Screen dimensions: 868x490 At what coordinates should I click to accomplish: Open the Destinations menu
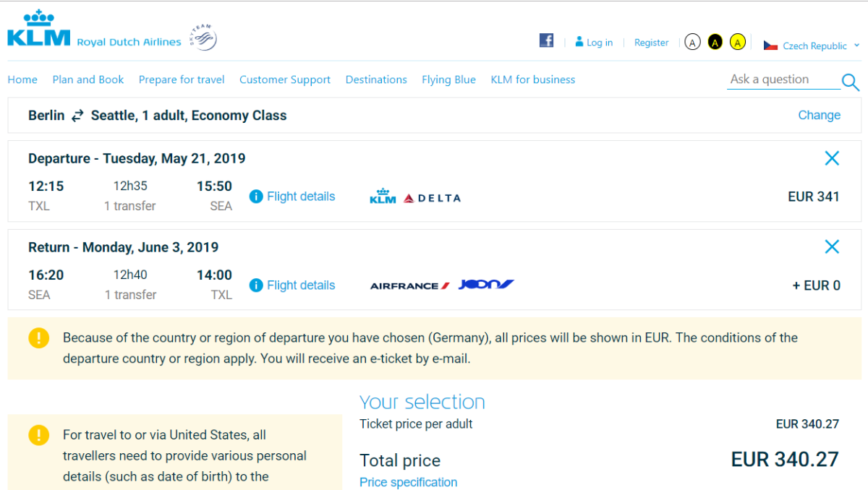tap(376, 79)
